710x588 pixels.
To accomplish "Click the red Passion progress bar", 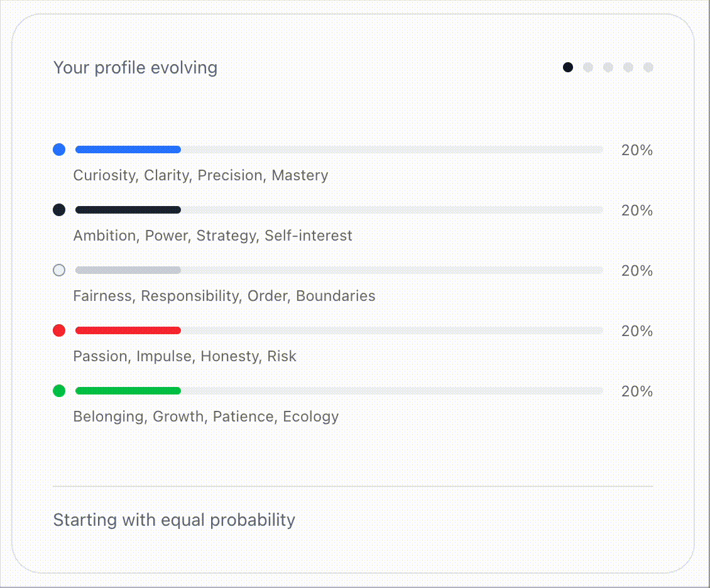I will (x=339, y=330).
